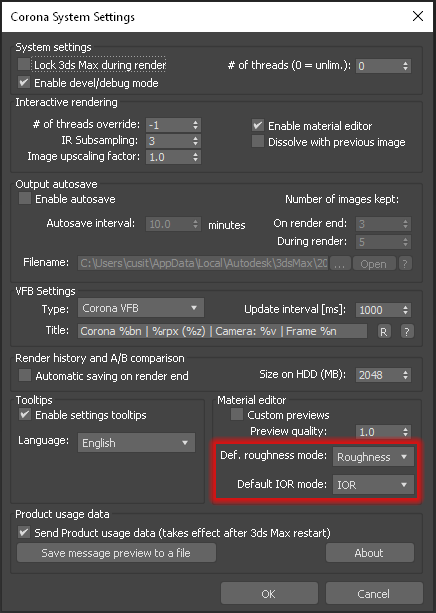436x613 pixels.
Task: Enable Lock 3ds Max during render
Action: [x=24, y=65]
